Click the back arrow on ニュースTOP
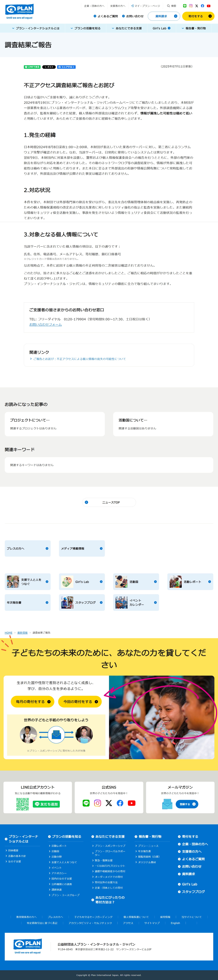218x980 pixels. [x=87, y=502]
